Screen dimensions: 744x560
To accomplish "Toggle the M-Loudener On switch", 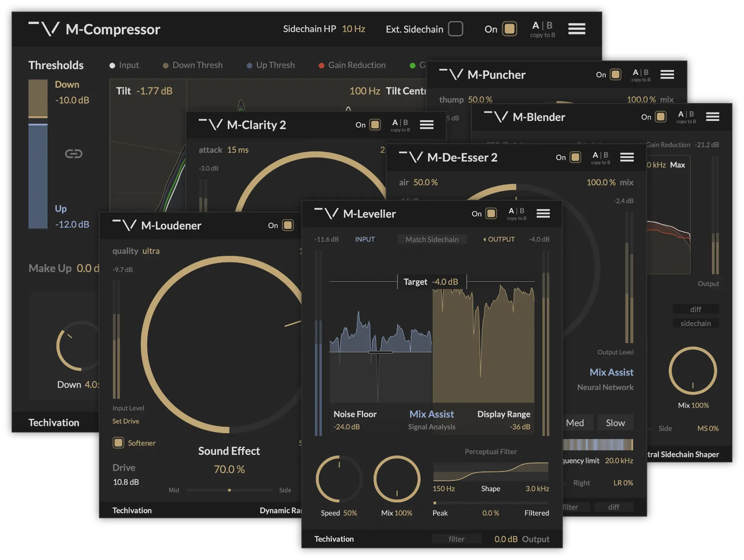I will 288,225.
